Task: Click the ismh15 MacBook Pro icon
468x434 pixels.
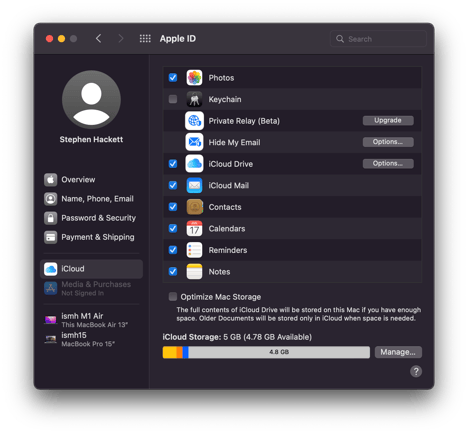Action: [x=51, y=339]
